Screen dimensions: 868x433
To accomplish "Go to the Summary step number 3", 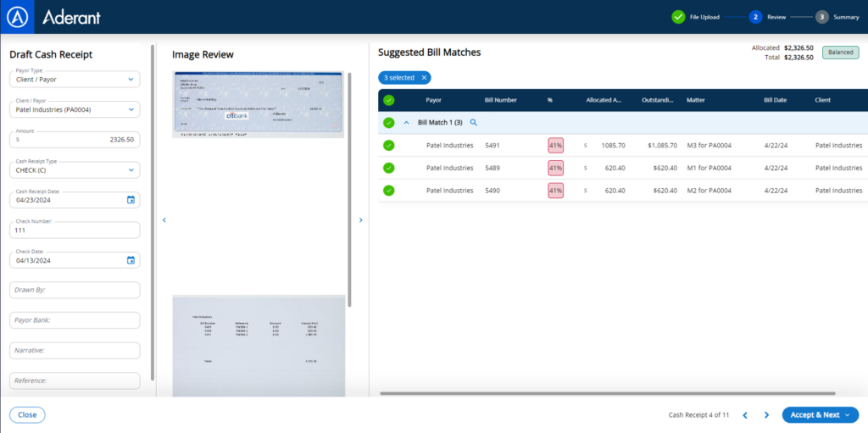I will 822,17.
